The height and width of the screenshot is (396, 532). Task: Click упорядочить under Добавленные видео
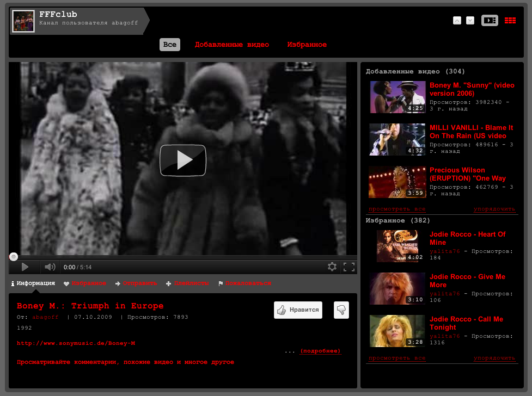(494, 209)
